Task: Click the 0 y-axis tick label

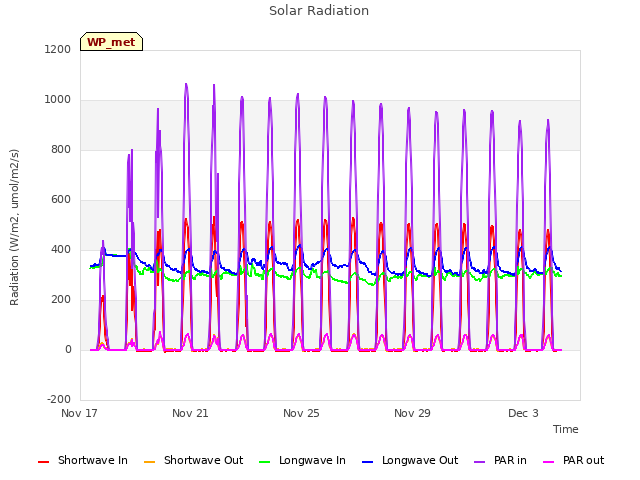Action: pos(68,349)
